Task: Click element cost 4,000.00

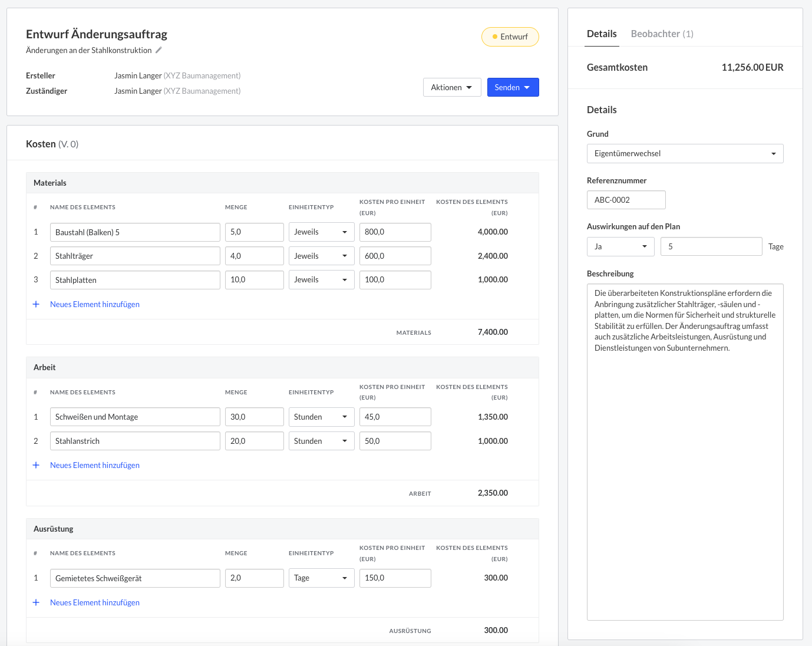Action: 493,232
